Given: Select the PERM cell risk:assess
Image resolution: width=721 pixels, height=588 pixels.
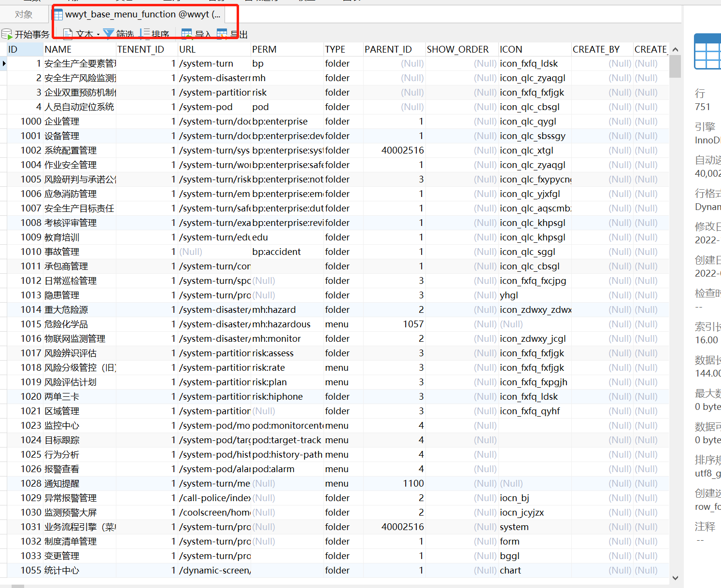Looking at the screenshot, I should click(x=287, y=353).
